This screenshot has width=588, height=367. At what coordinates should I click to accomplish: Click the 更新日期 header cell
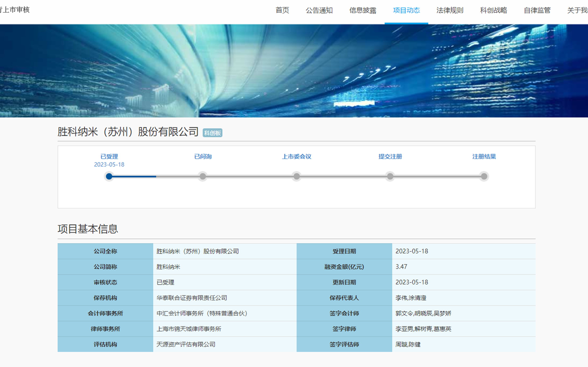[344, 282]
